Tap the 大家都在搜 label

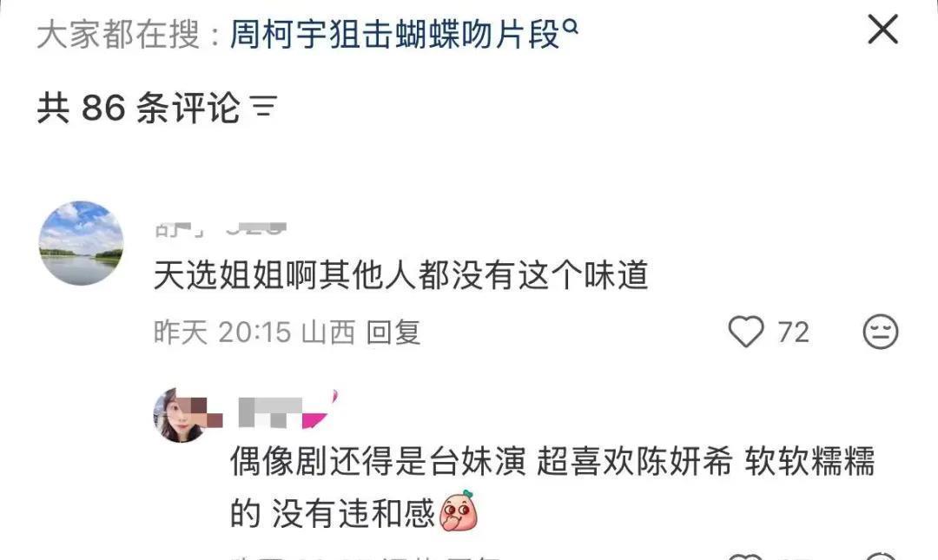click(118, 34)
